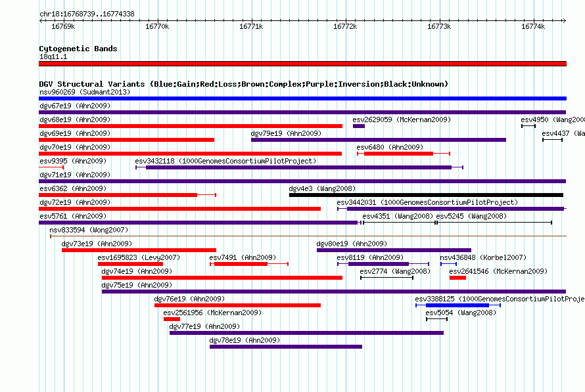This screenshot has width=585, height=392.
Task: Select the dgv69e19 (Ahn2009) label
Action: pos(75,133)
